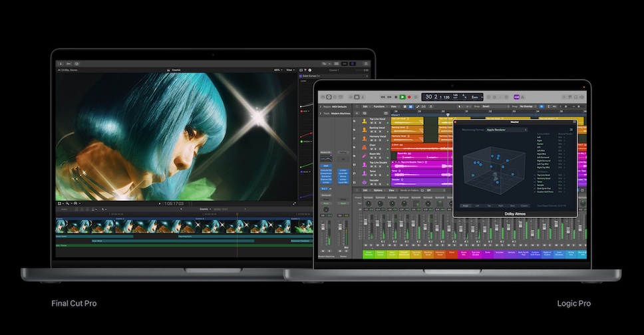Click the purple button in Logic control bar

click(x=516, y=97)
